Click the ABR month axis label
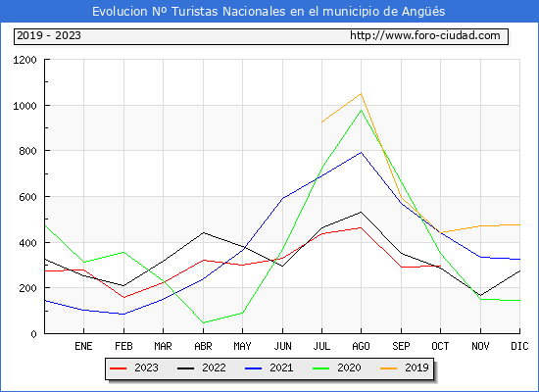Image resolution: width=539 pixels, height=392 pixels. (203, 346)
